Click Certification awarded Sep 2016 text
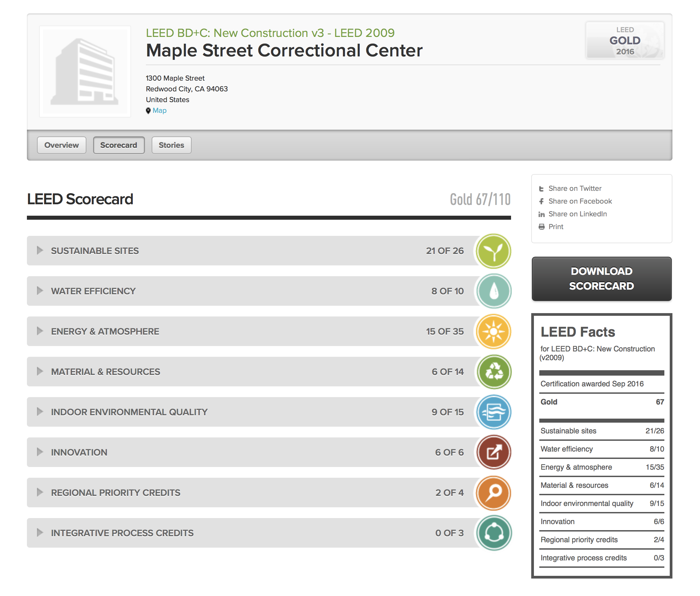Screen dimensions: 700x596 [x=592, y=384]
